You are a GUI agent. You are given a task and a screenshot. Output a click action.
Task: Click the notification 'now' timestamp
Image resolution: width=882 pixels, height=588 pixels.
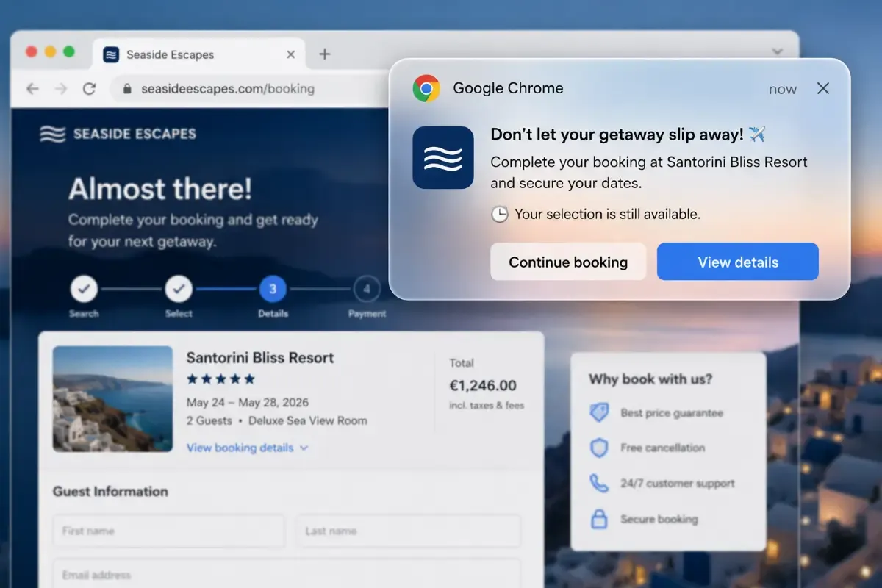click(783, 89)
